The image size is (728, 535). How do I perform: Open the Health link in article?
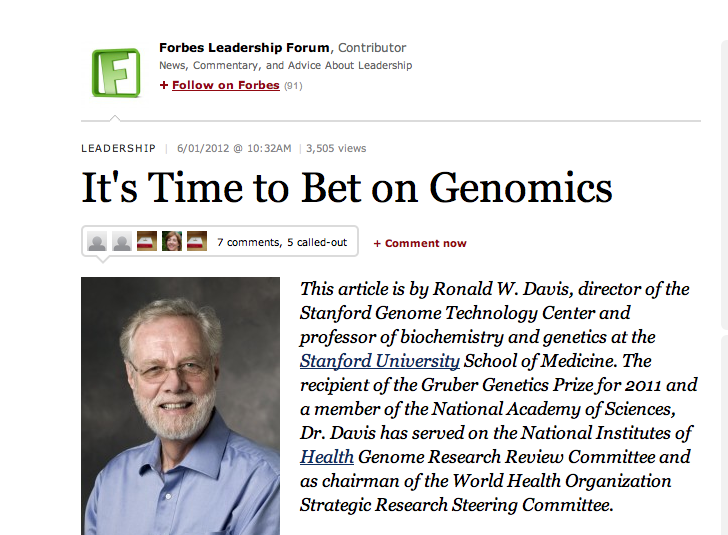[x=327, y=457]
